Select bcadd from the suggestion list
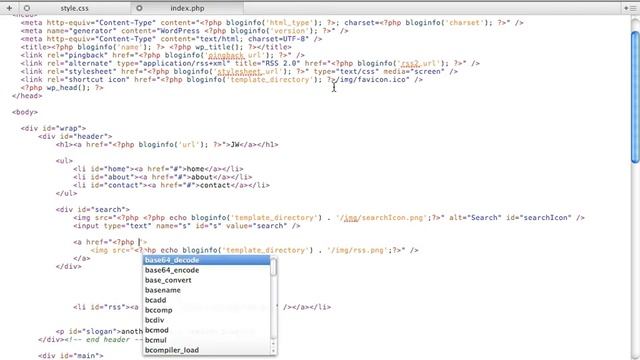Screen dimensions: 640x360 coord(206,300)
